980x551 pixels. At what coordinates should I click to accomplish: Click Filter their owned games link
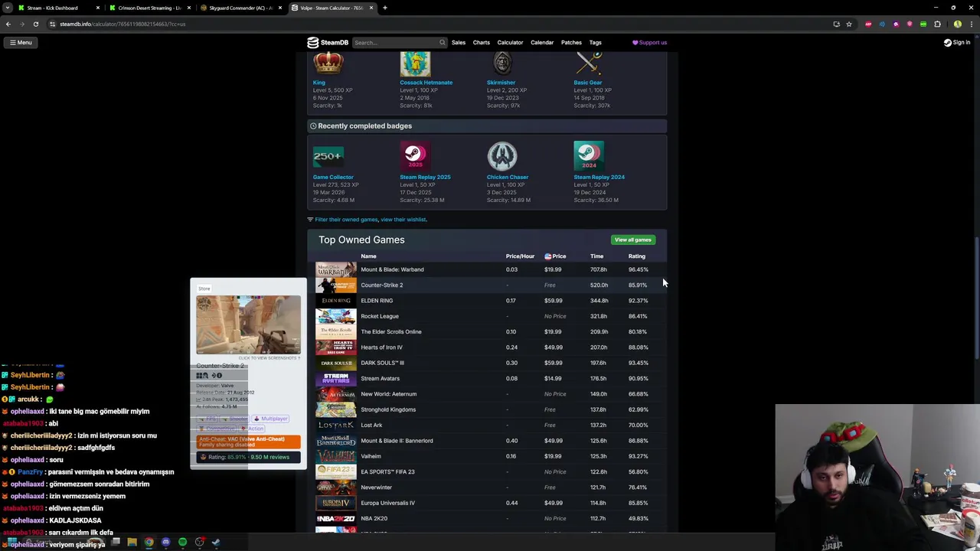(346, 220)
